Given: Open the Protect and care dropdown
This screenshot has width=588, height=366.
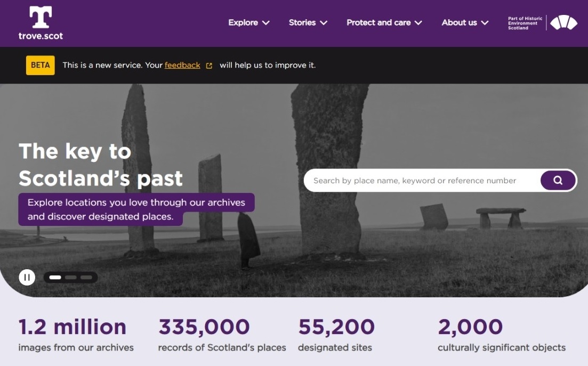Looking at the screenshot, I should (x=384, y=23).
